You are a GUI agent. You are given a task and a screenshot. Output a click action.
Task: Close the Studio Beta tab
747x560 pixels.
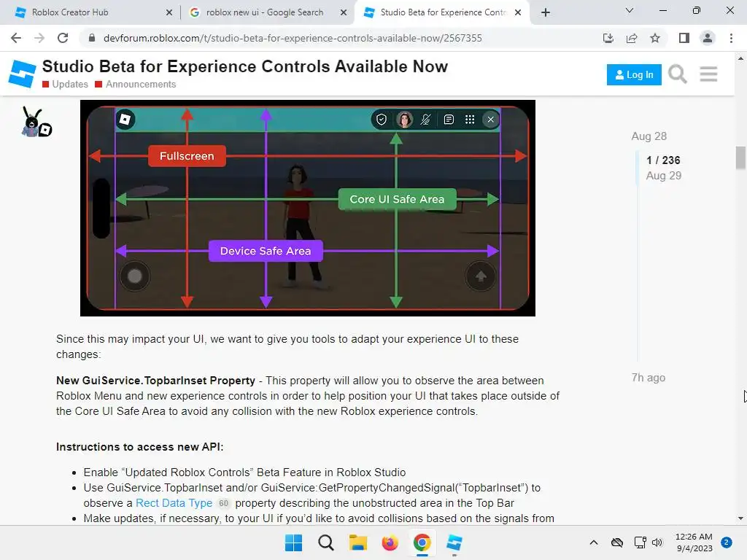tap(519, 13)
